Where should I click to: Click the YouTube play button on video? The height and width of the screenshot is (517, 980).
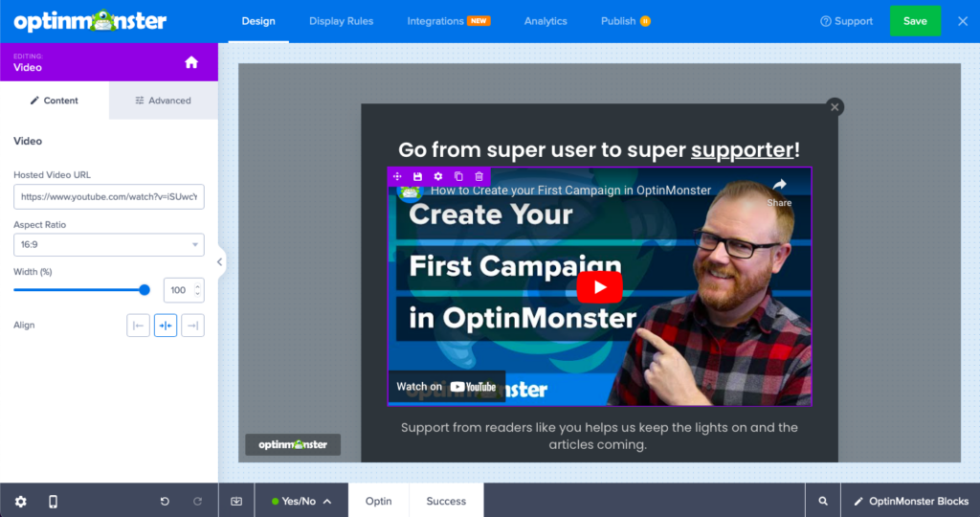599,287
